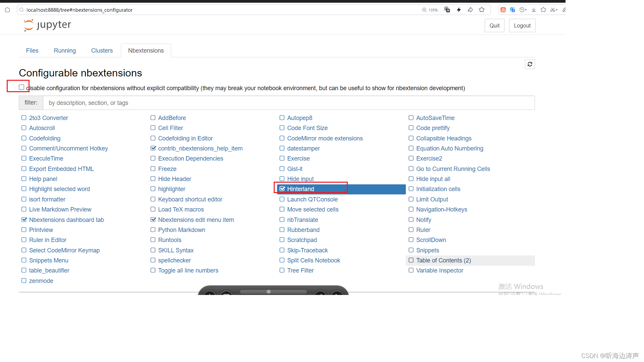
Task: Select the Split Cells Notebook link
Action: (314, 260)
